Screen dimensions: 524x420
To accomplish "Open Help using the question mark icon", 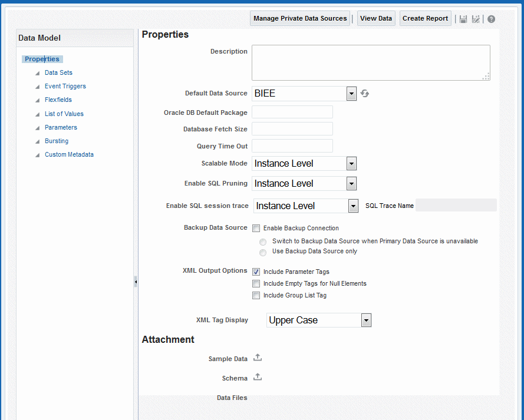I will coord(491,18).
